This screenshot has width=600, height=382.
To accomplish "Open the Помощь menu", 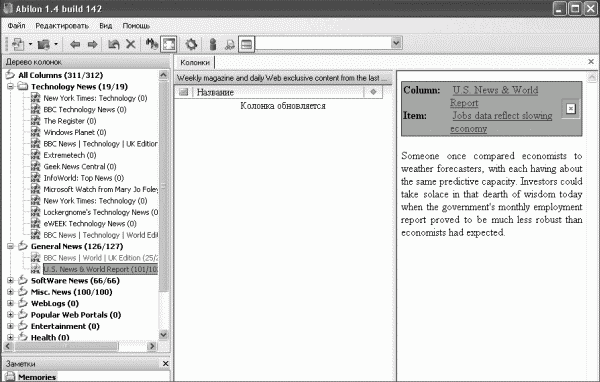I will click(x=136, y=26).
